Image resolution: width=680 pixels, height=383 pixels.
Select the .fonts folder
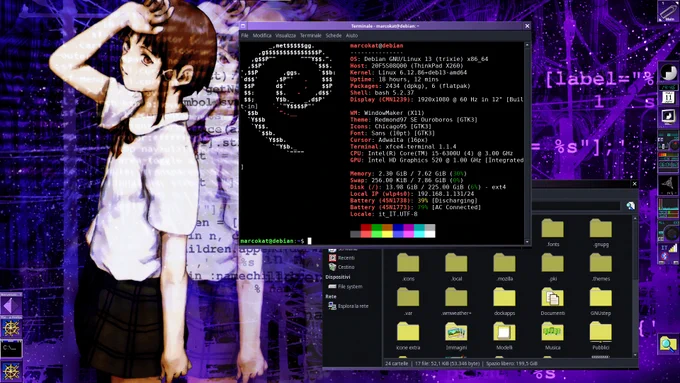click(552, 233)
